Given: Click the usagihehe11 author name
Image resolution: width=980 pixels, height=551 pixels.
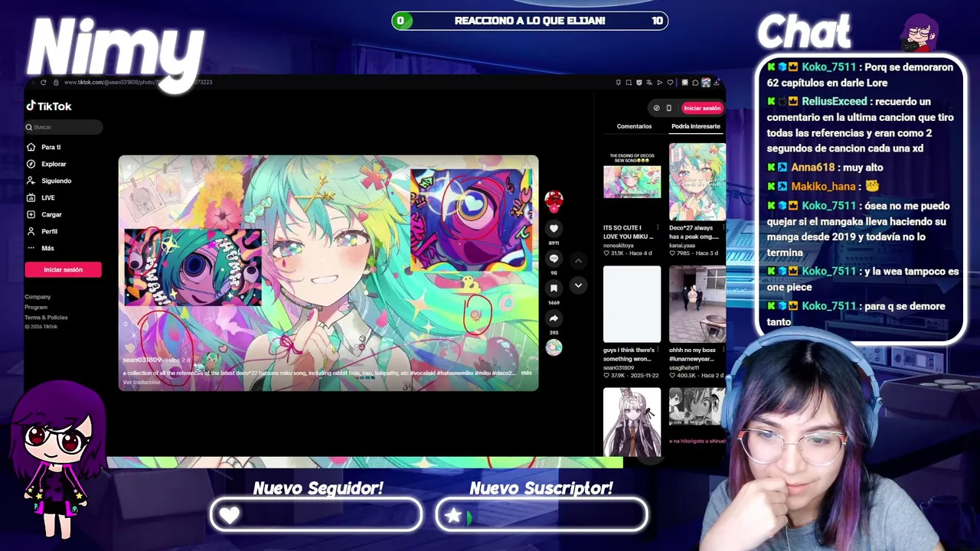Looking at the screenshot, I should (x=684, y=368).
